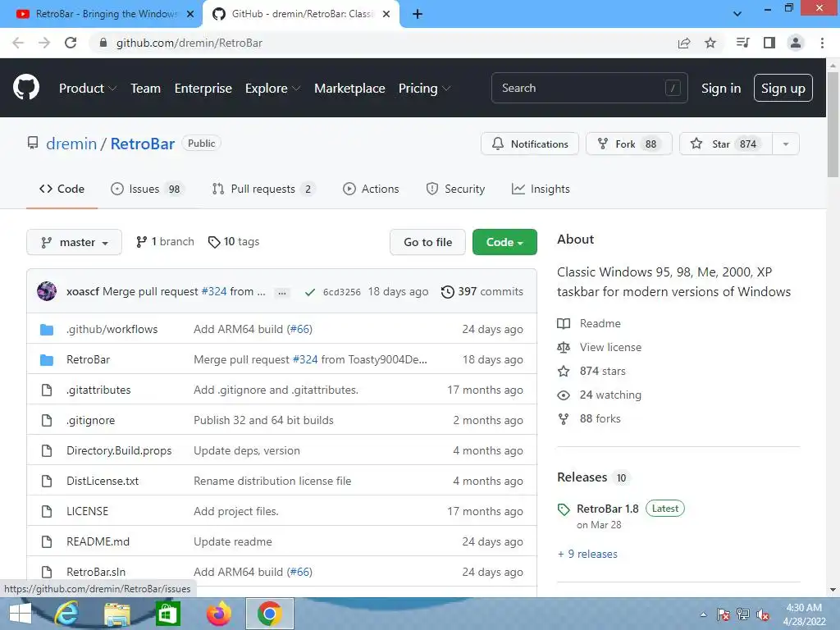Viewport: 840px width, 630px height.
Task: Open the + 9 releases link
Action: click(587, 554)
